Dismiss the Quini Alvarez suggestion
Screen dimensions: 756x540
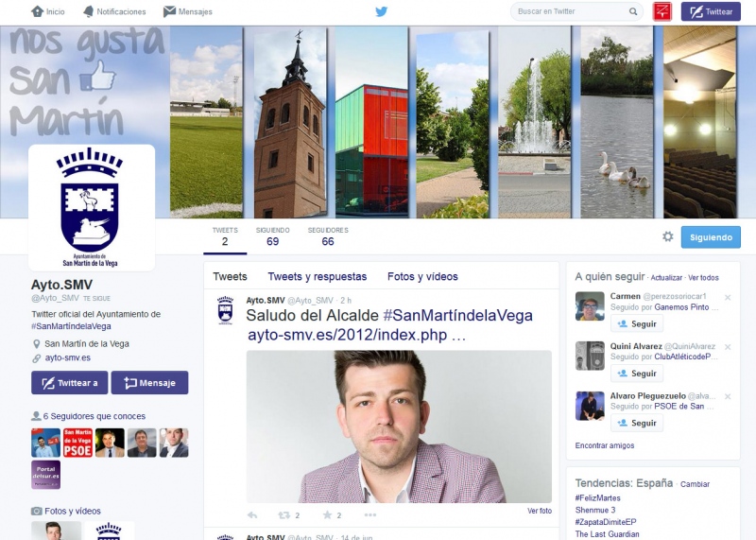(728, 347)
